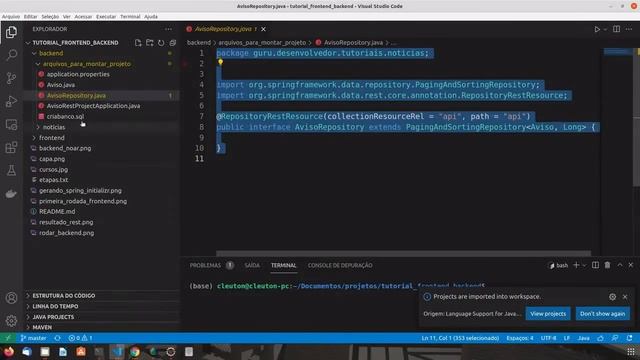This screenshot has height=360, width=640.
Task: Open the Search view in the activity bar
Action: pyautogui.click(x=11, y=55)
